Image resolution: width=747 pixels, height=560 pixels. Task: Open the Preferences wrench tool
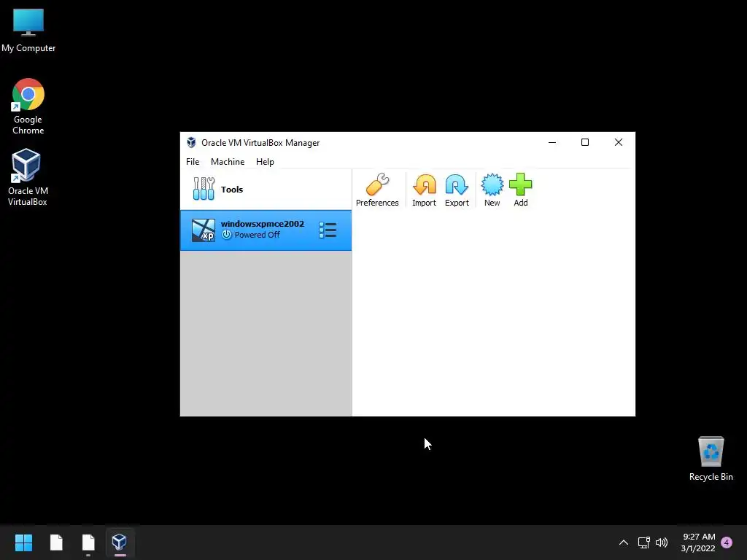click(377, 190)
